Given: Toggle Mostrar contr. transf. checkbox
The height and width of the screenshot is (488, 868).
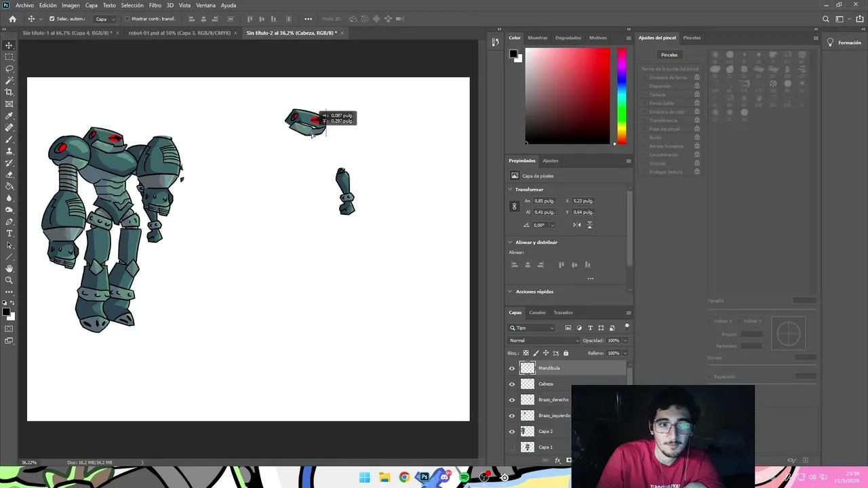Looking at the screenshot, I should tap(127, 19).
